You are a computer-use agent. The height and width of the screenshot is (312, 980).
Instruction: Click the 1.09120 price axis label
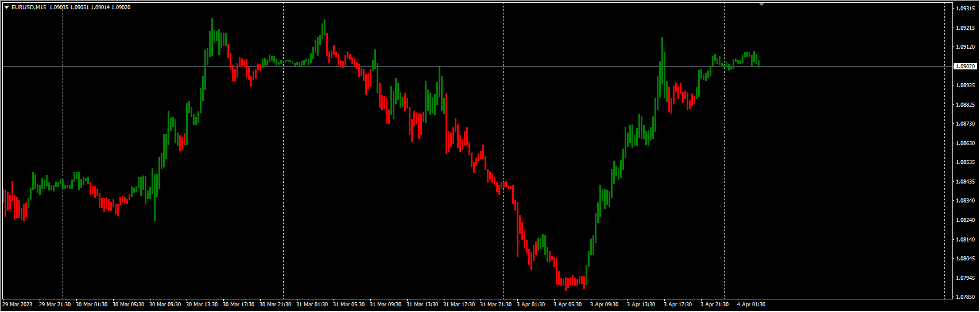964,47
